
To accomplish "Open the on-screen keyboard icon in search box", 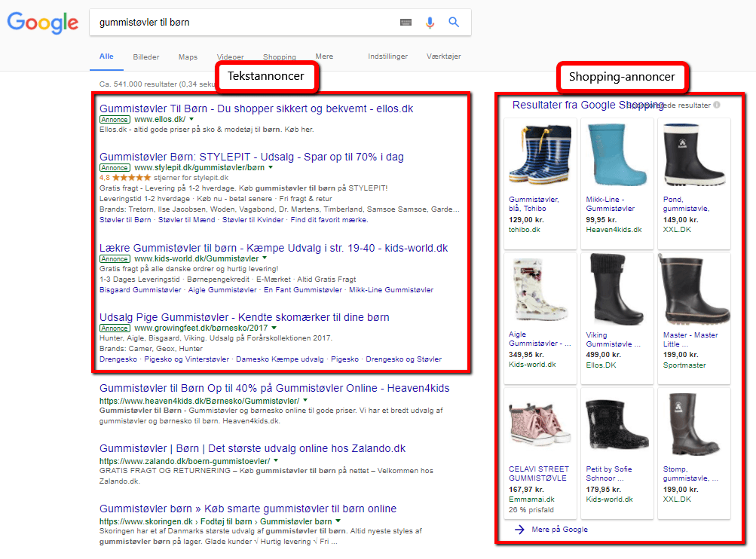I will (406, 22).
